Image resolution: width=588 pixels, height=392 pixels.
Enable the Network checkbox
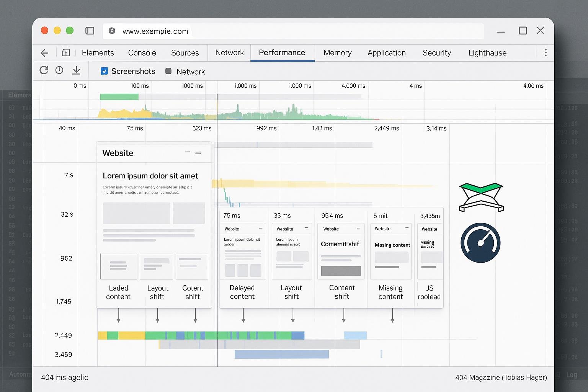168,71
